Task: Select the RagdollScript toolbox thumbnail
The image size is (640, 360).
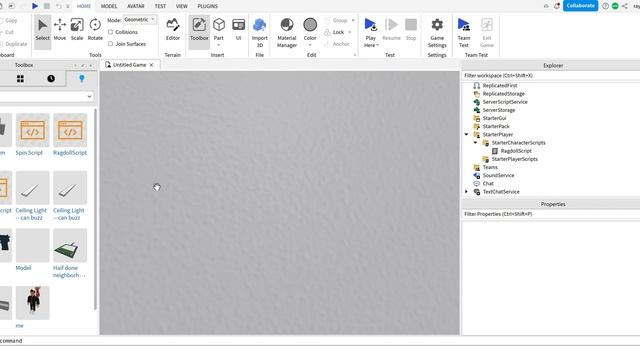Action: (70, 130)
